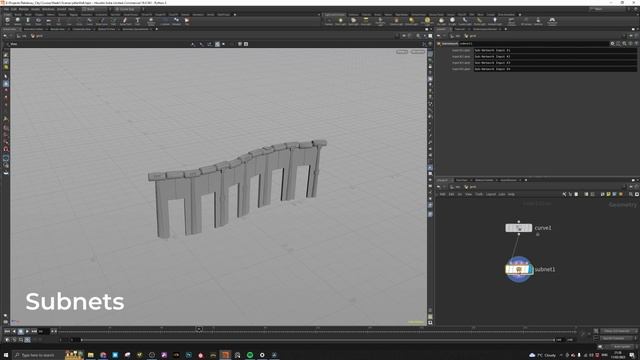This screenshot has width=640, height=360.
Task: Select the Spray Paint shelf tool
Action: tap(125, 21)
